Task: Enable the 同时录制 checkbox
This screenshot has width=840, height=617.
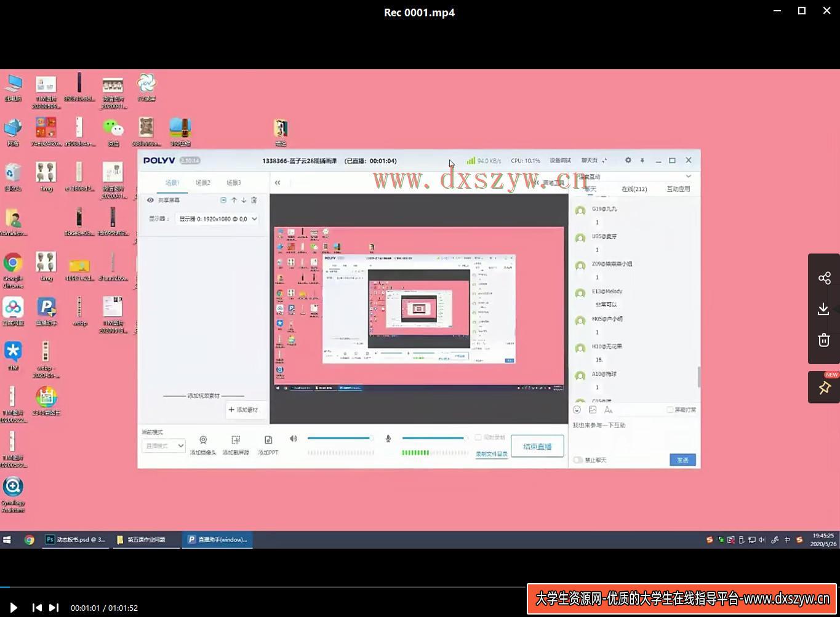Action: (478, 437)
